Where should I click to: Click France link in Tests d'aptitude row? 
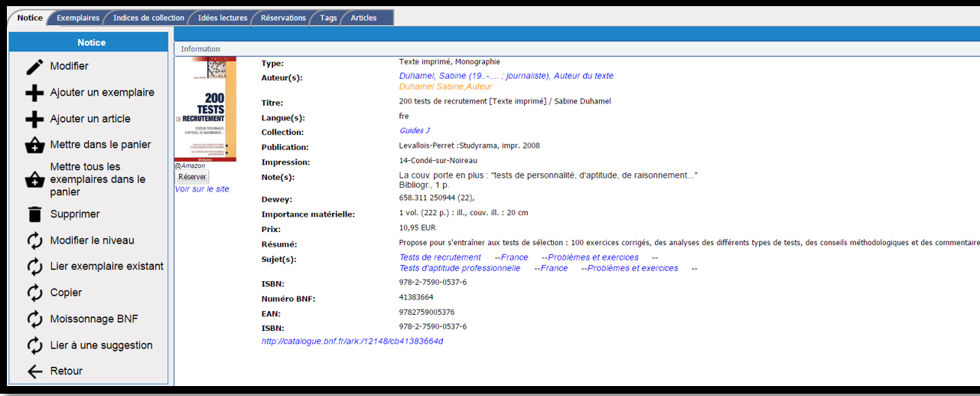pos(554,268)
